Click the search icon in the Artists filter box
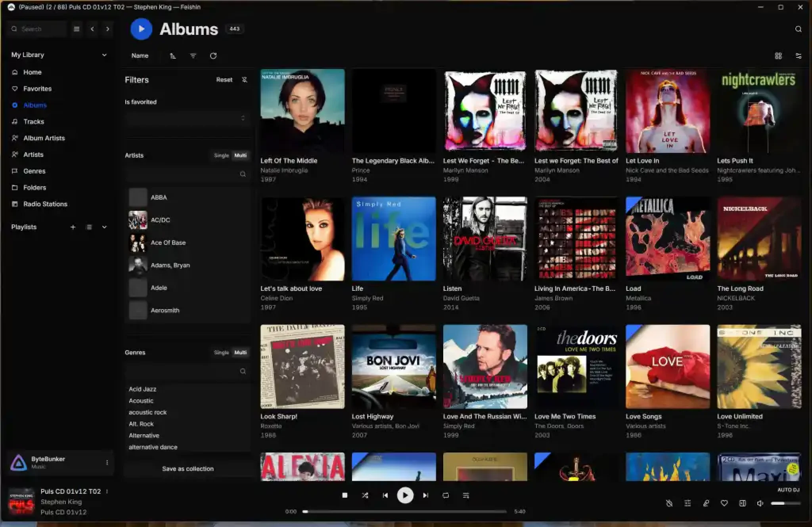The height and width of the screenshot is (527, 812). point(243,174)
